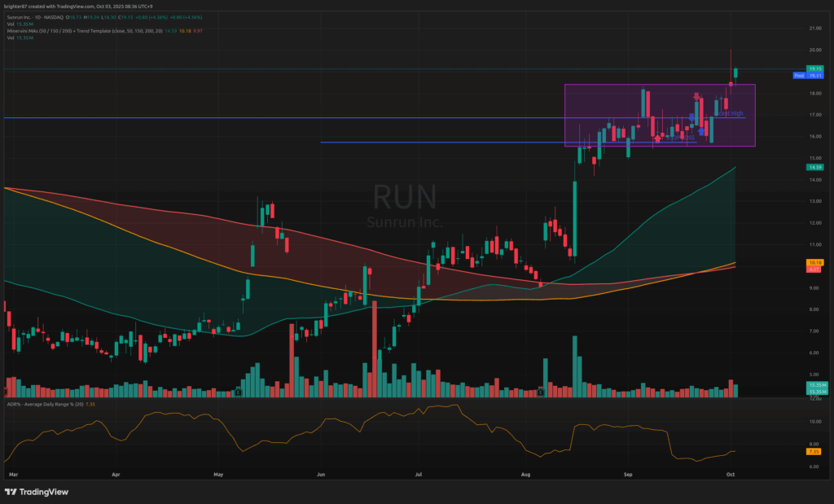The width and height of the screenshot is (834, 504).
Task: Click the late-May earnings marker on volume pane
Action: click(x=238, y=392)
